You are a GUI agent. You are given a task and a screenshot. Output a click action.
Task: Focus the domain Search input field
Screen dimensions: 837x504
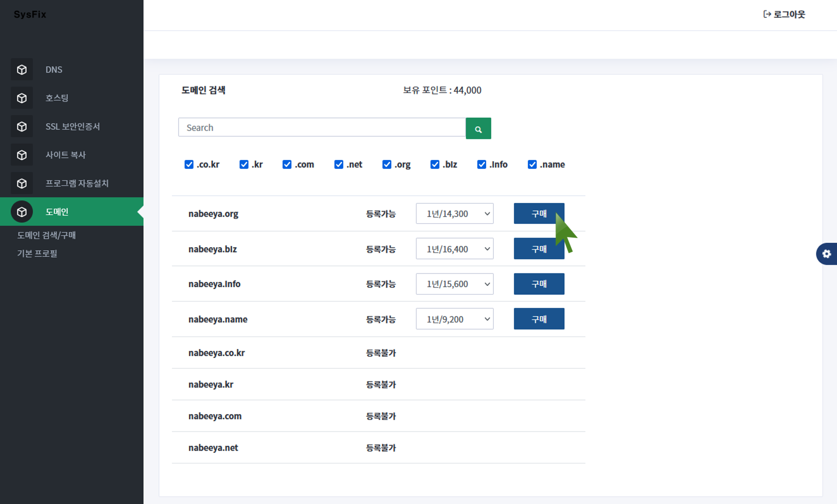tap(322, 128)
